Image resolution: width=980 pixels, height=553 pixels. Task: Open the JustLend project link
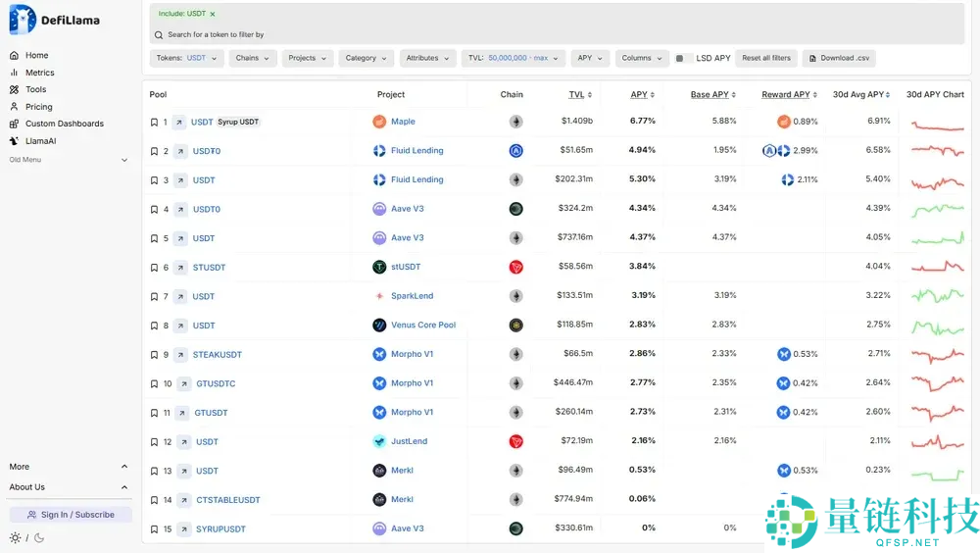coord(410,441)
